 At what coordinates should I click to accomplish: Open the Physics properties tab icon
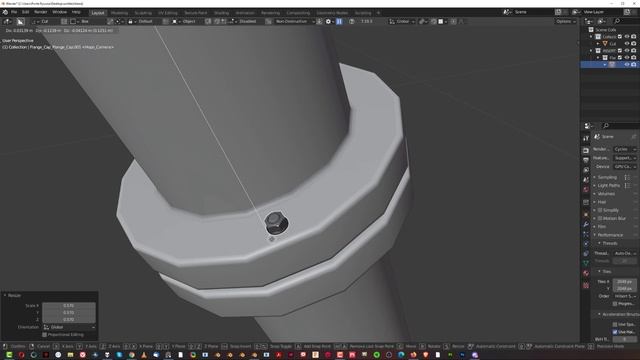click(586, 244)
